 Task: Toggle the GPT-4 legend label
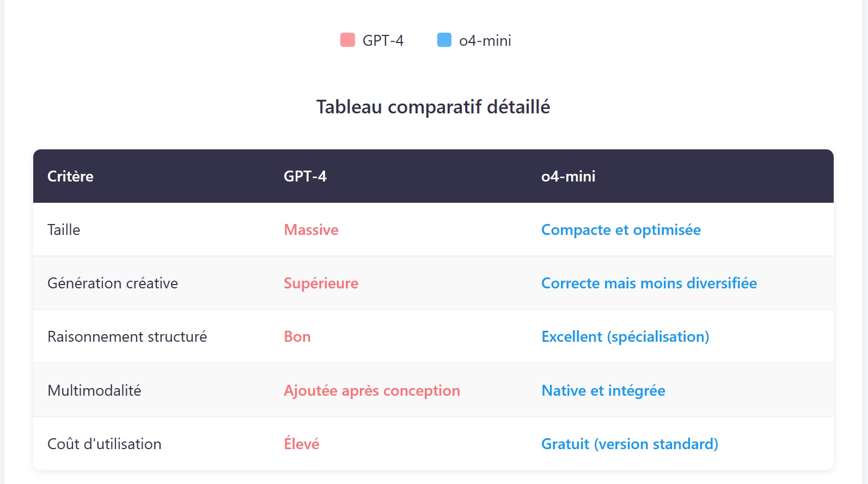click(x=383, y=41)
